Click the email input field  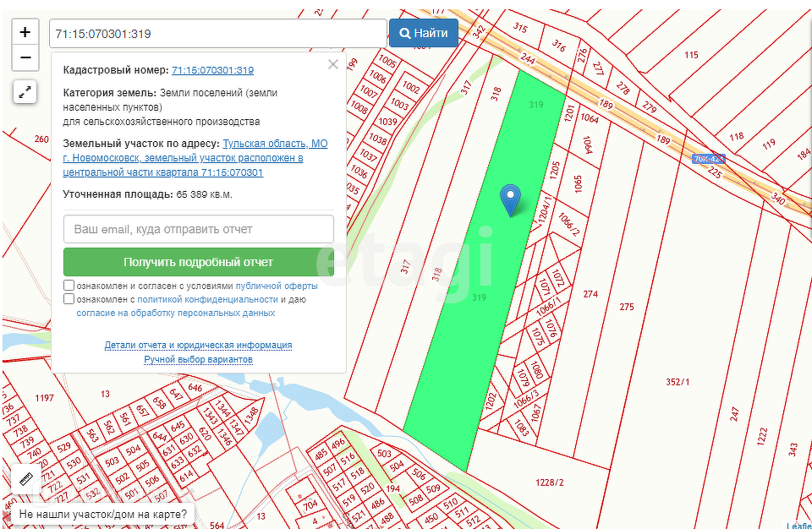coord(199,229)
